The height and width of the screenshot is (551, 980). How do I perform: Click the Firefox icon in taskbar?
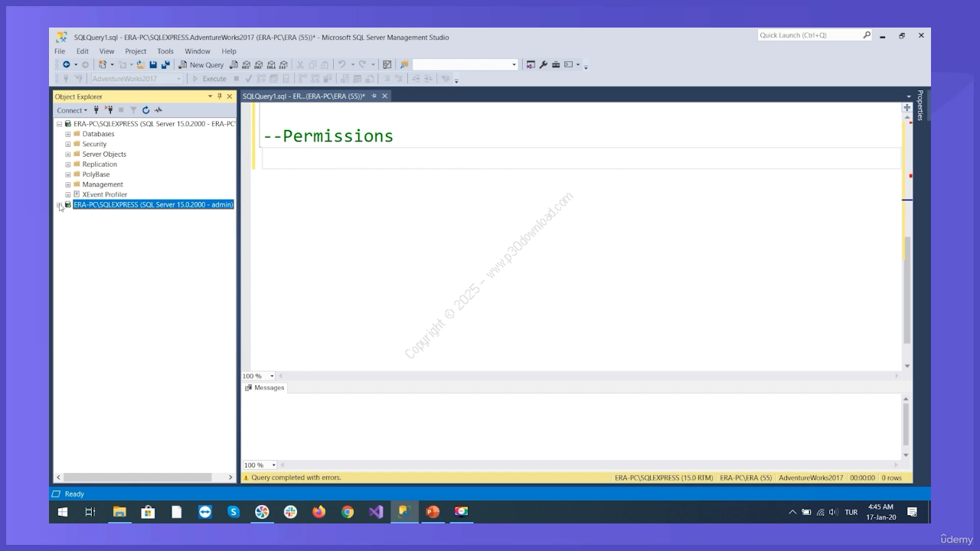[x=318, y=512]
